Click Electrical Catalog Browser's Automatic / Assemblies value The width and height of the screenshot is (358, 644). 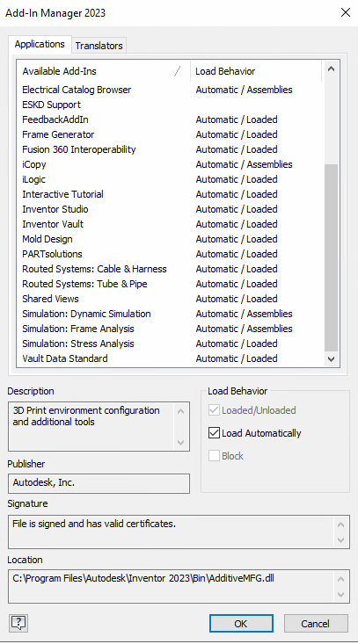tap(245, 90)
